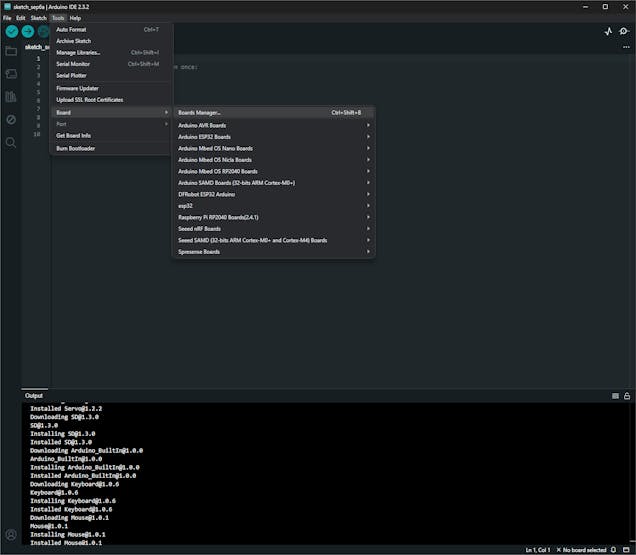Click the Verify checkmark button
The height and width of the screenshot is (555, 636).
(x=11, y=31)
